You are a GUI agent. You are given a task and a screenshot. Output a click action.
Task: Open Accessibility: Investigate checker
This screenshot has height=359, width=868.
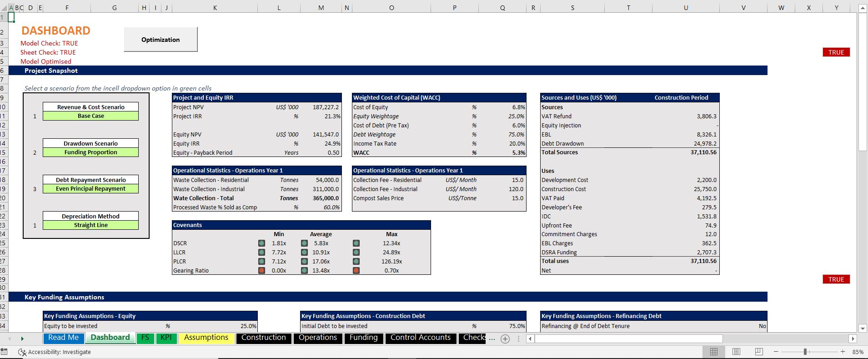click(54, 352)
